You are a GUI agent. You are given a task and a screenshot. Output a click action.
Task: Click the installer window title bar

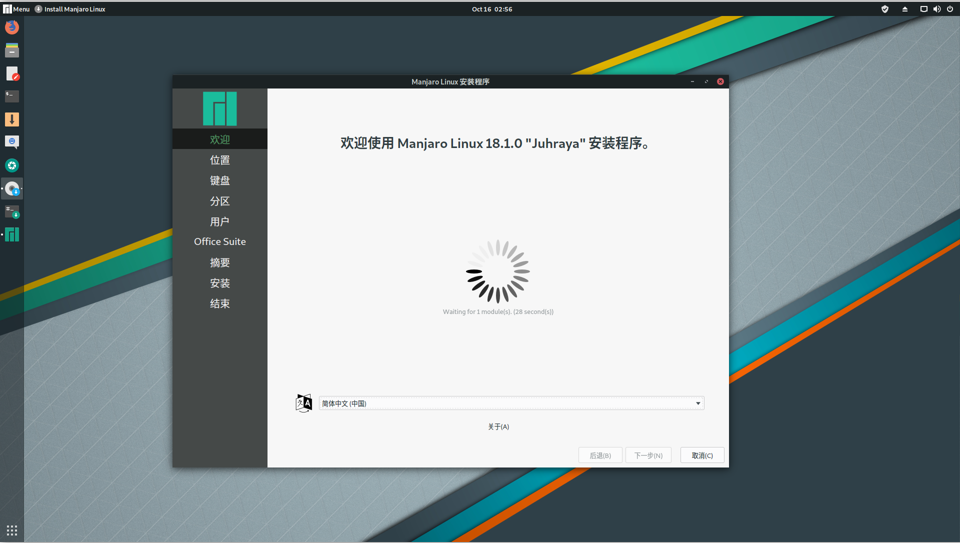click(451, 81)
